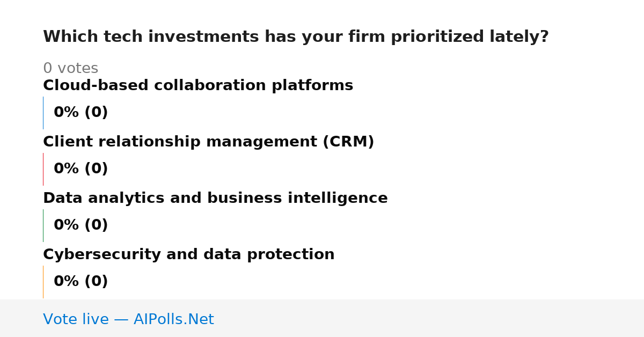Image resolution: width=644 pixels, height=337 pixels.
Task: Click the blue result bar for Cloud-based platforms
Action: [x=43, y=113]
